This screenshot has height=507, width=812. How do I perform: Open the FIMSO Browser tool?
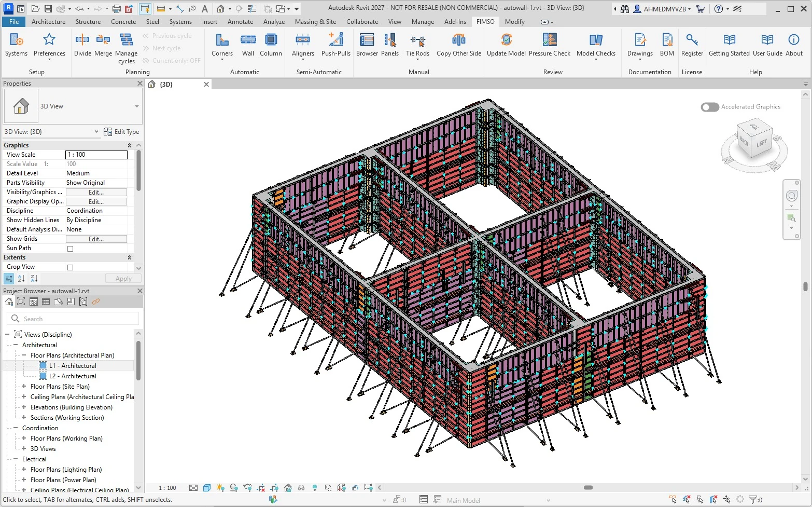367,45
